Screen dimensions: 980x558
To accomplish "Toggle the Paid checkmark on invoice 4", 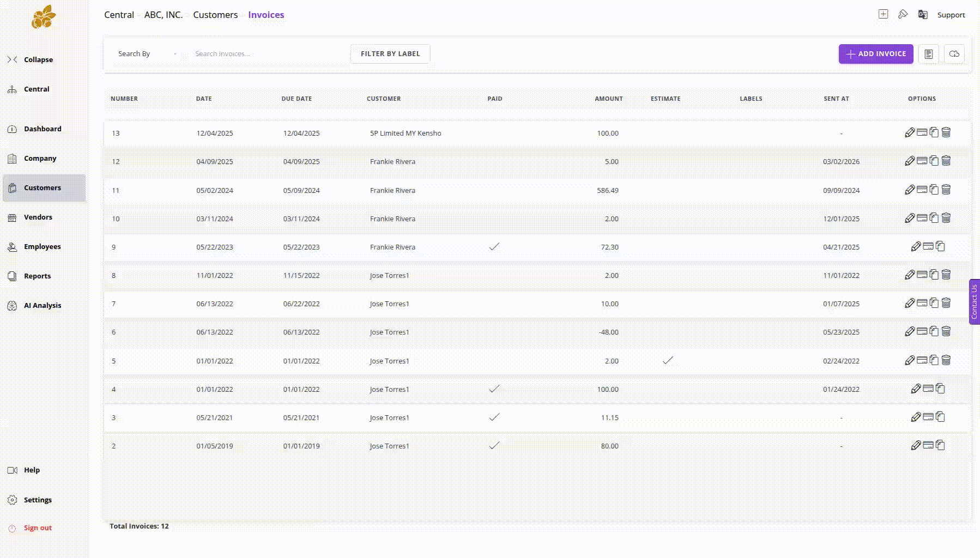I will tap(494, 388).
